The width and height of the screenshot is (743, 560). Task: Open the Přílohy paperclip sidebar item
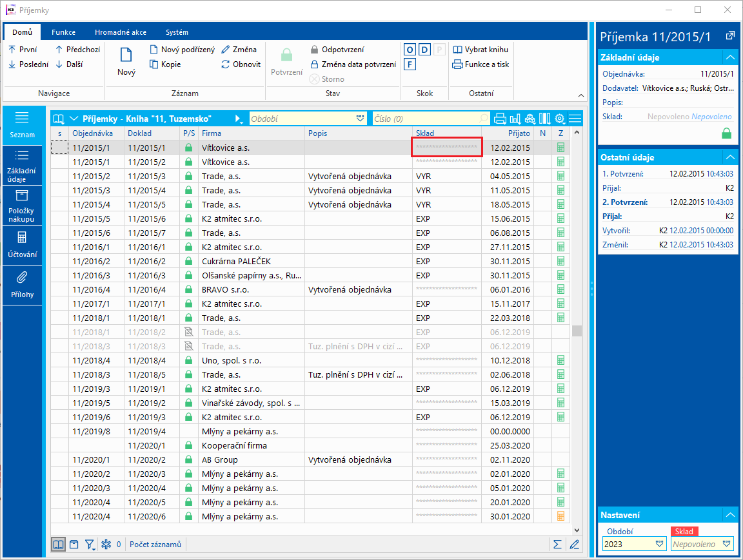click(x=22, y=284)
